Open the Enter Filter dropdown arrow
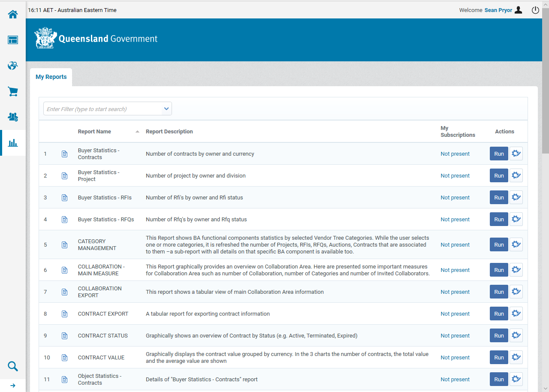The height and width of the screenshot is (392, 549). coord(166,109)
